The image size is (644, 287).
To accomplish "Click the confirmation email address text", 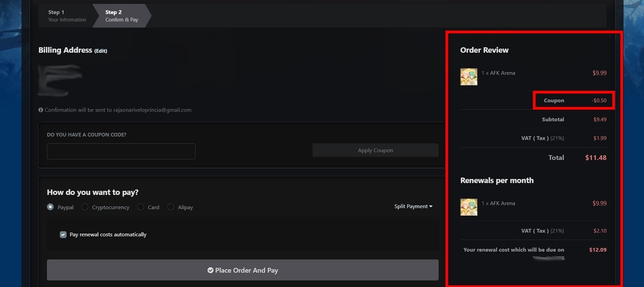I will click(x=152, y=110).
